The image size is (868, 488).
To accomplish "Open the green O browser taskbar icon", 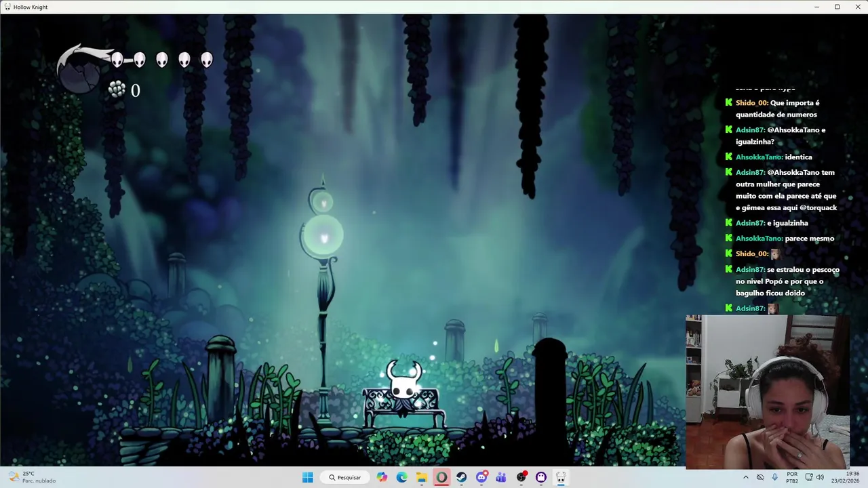I will tap(441, 477).
